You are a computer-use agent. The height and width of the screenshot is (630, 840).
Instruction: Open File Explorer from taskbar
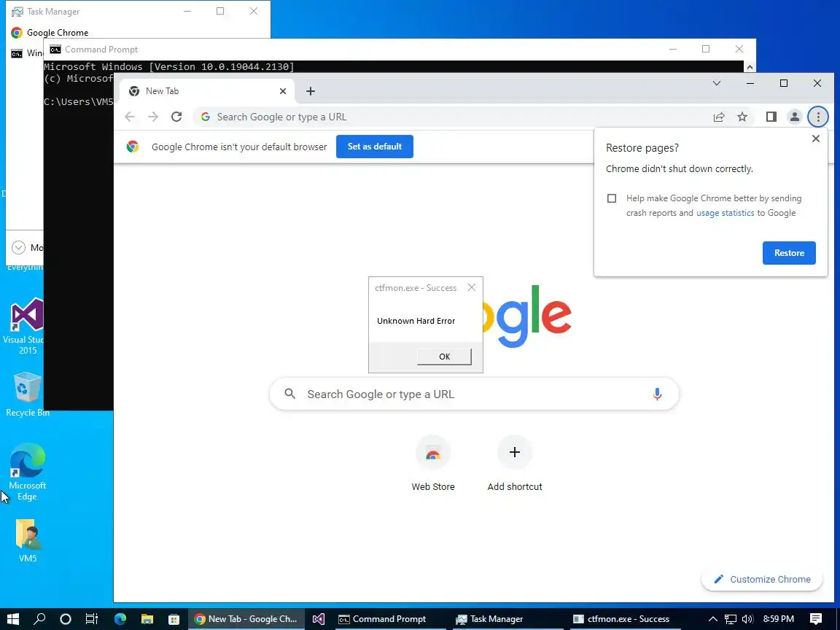tap(147, 619)
